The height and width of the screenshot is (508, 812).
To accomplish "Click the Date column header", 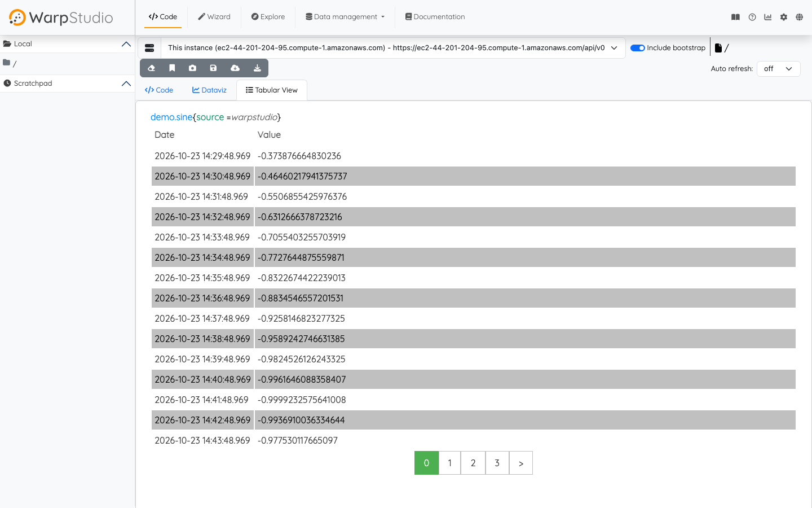I will click(x=165, y=135).
